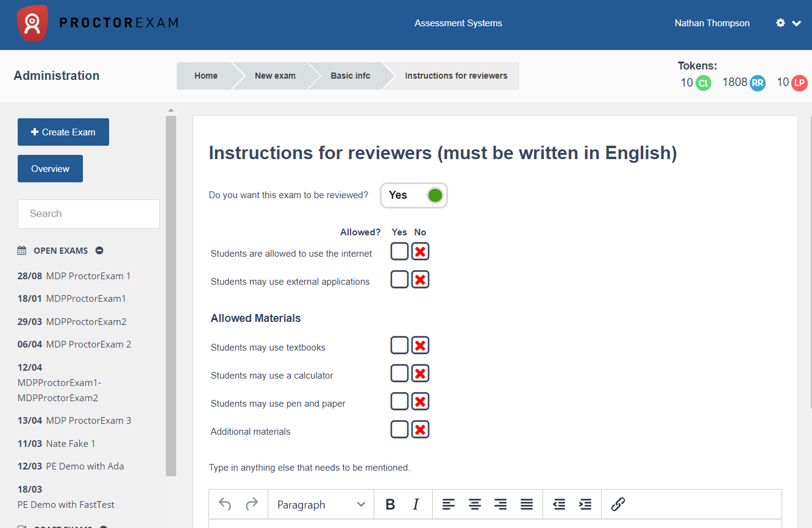Toggle No for textbooks allowed
This screenshot has height=528, width=812.
click(x=420, y=345)
